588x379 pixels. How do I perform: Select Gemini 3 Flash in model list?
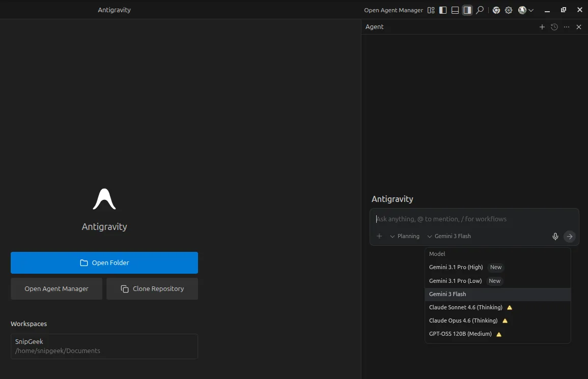tap(497, 294)
